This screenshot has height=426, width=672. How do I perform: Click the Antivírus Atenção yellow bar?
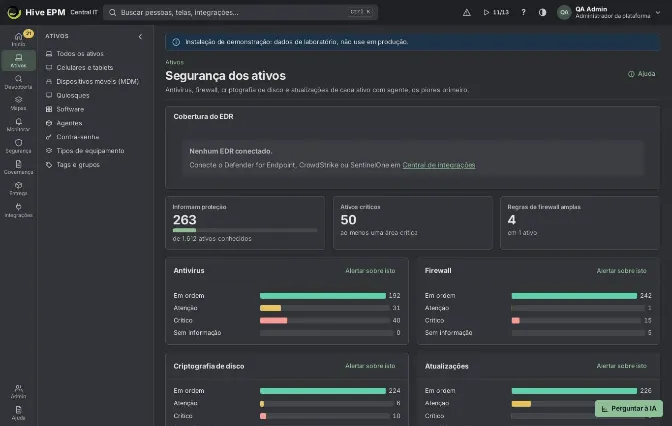point(270,308)
